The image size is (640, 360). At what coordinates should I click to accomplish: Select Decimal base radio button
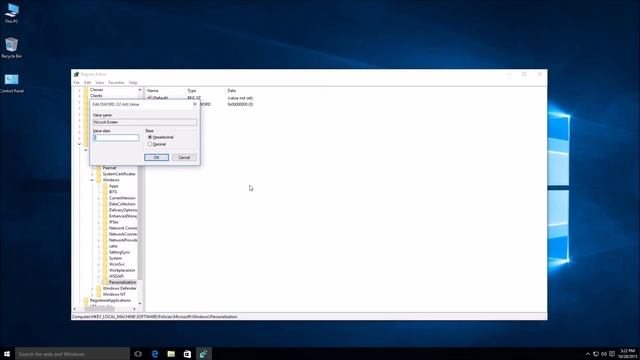150,144
